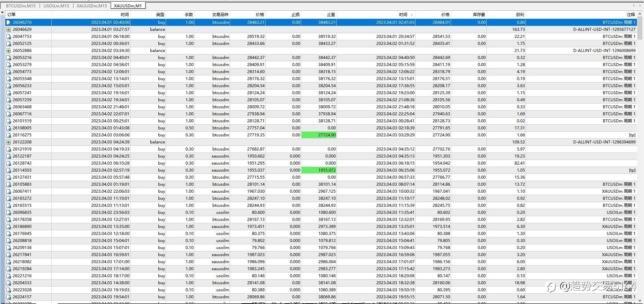644x304 pixels.
Task: Click the right chart-tab scroll arrow
Action: (640, 5)
